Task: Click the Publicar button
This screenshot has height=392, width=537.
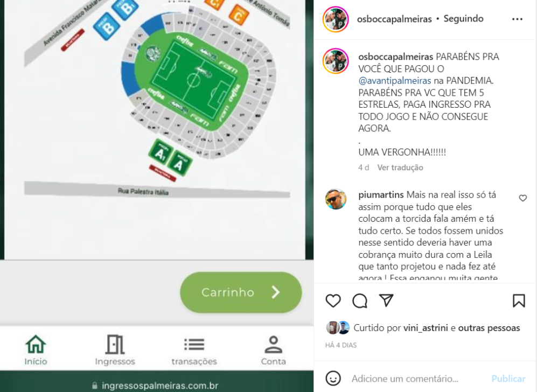Action: (508, 379)
